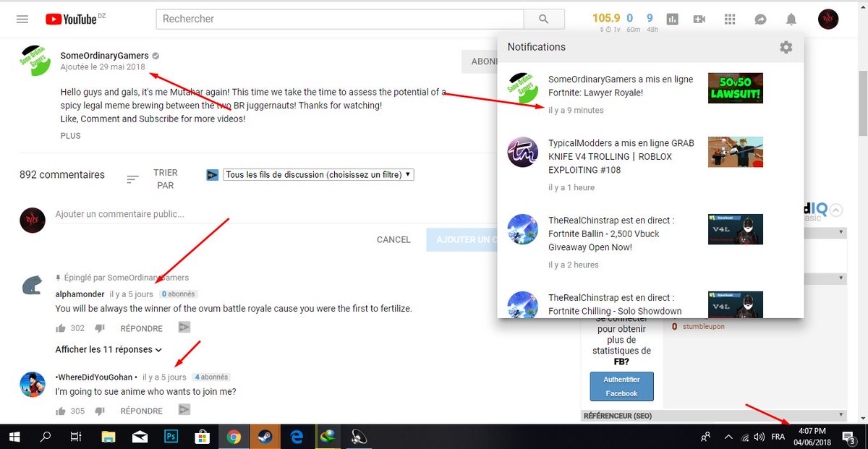
Task: Open the upload video camera icon
Action: [699, 20]
